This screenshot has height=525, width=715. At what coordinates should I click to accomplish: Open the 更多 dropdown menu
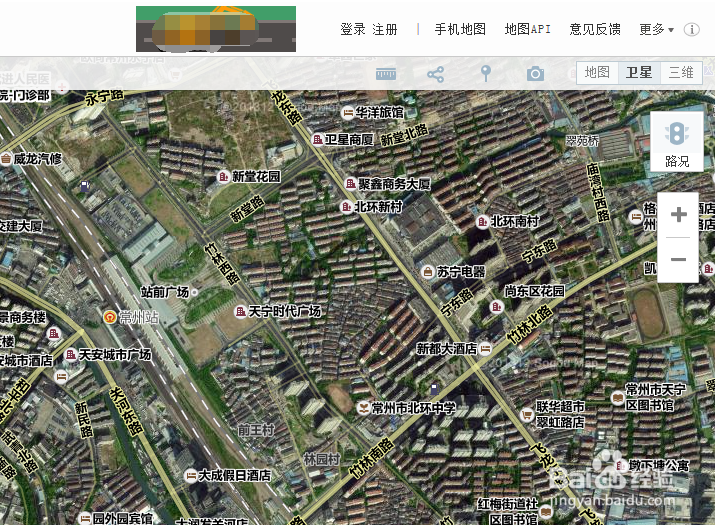656,30
